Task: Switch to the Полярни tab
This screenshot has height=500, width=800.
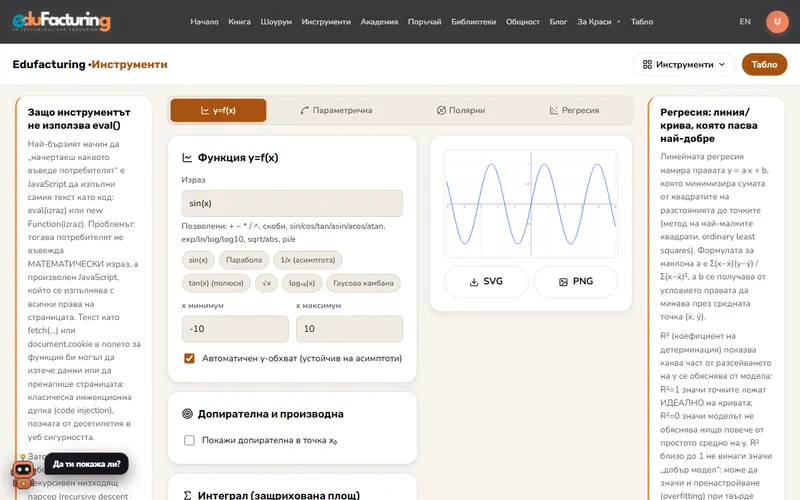Action: (461, 110)
